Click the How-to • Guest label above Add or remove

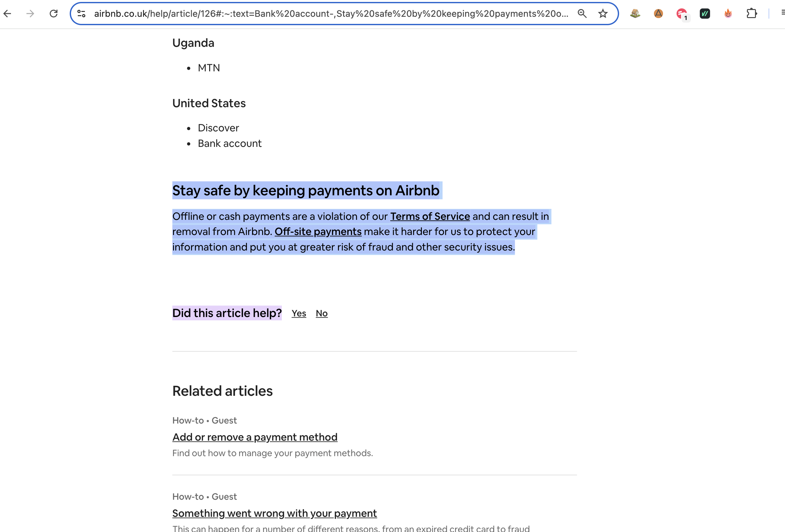(x=204, y=421)
